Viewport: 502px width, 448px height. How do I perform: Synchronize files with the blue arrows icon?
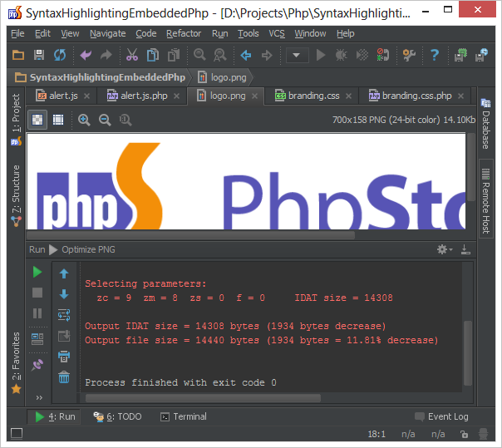(x=60, y=55)
